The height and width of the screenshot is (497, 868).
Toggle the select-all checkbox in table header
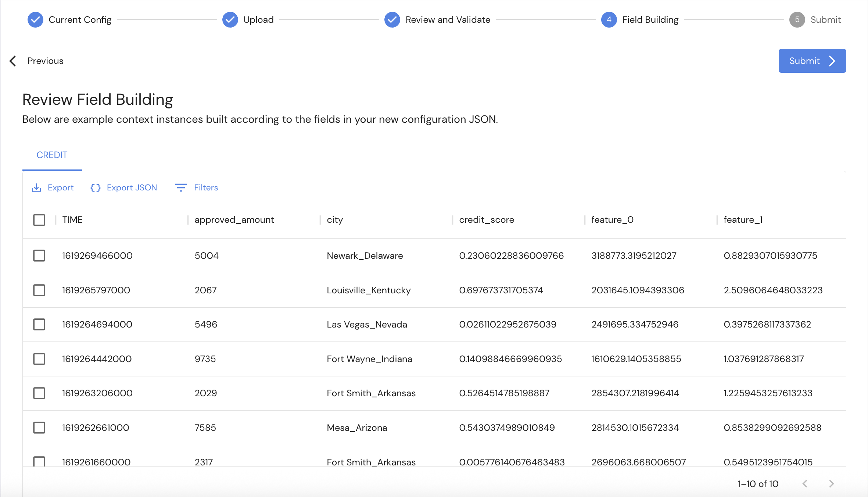(39, 220)
